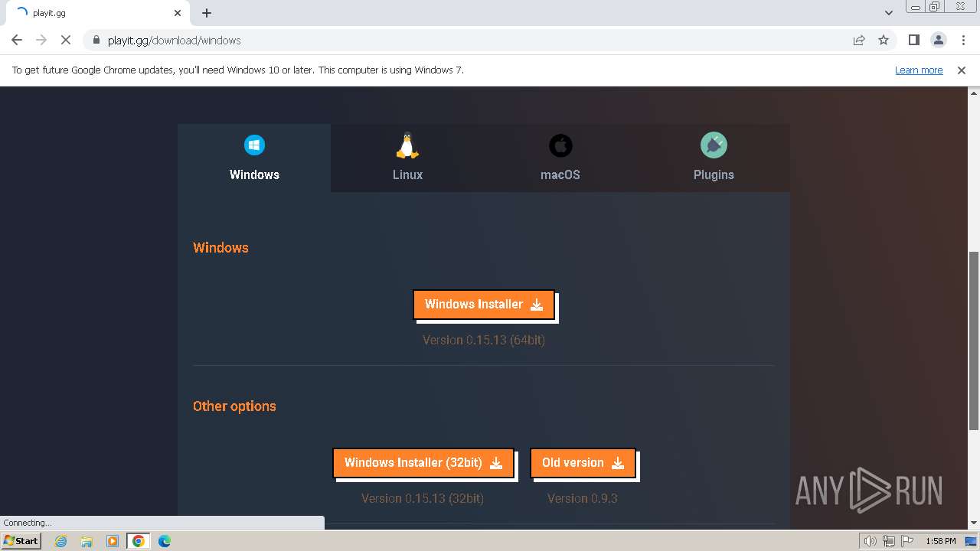
Task: Go back to the previous page
Action: click(17, 41)
